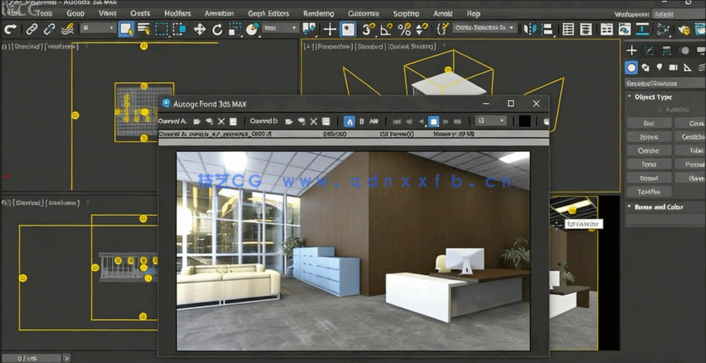Click the Align tool icon
This screenshot has height=363, width=706.
547,29
